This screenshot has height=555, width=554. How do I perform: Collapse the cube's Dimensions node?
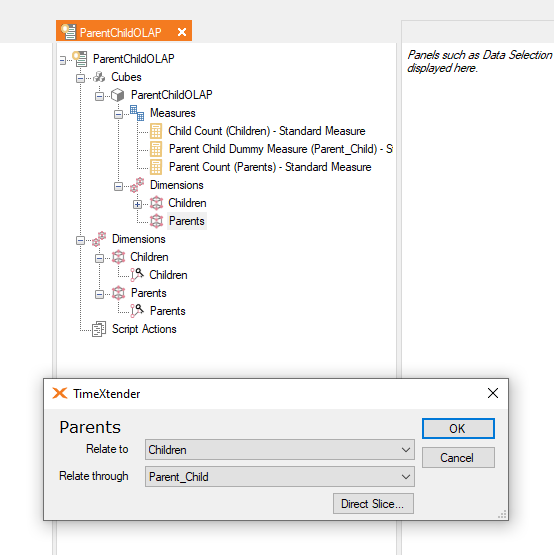pyautogui.click(x=118, y=187)
